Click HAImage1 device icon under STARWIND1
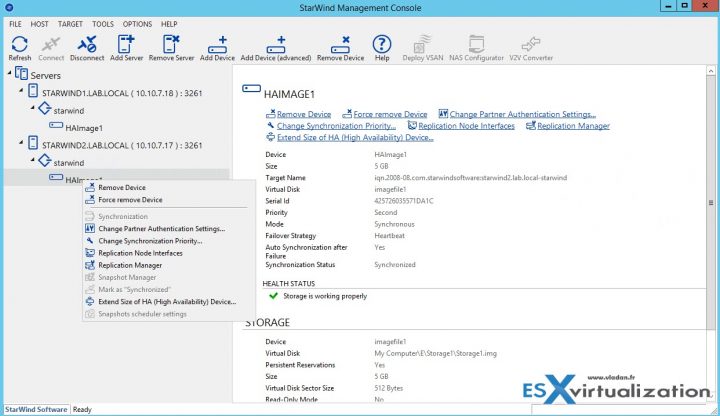The image size is (720, 416). click(x=56, y=125)
